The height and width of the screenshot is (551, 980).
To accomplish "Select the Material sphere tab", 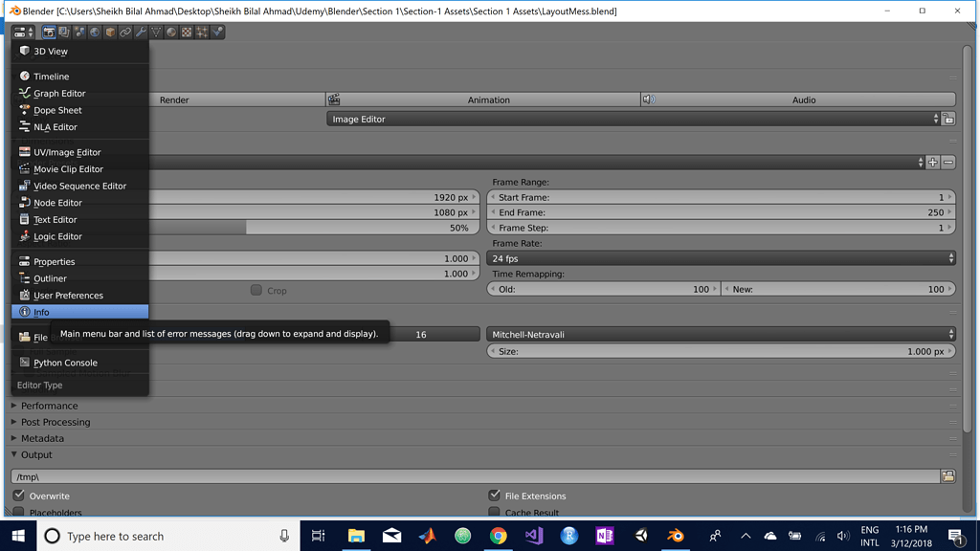I will click(x=171, y=32).
